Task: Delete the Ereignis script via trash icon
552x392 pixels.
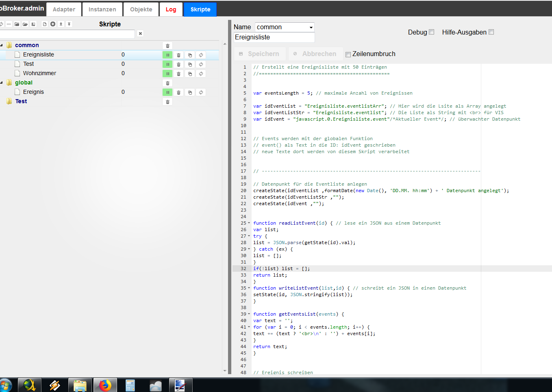Action: (178, 92)
